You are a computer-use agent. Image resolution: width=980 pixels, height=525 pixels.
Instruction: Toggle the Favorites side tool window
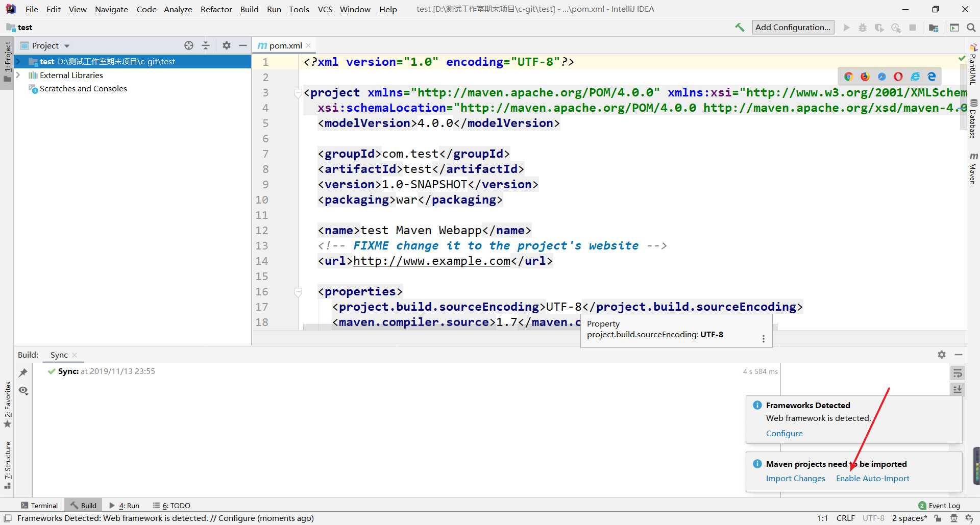click(x=7, y=405)
